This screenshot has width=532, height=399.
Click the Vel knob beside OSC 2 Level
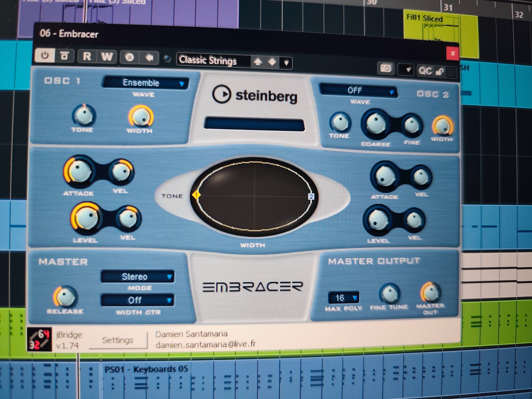pyautogui.click(x=414, y=220)
